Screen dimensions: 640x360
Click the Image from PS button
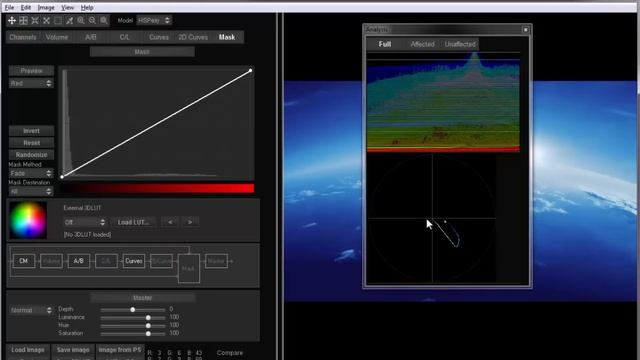[x=120, y=350]
